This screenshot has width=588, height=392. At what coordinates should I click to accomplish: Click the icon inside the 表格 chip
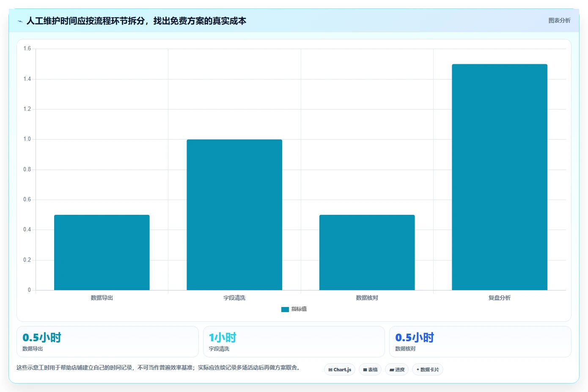365,370
